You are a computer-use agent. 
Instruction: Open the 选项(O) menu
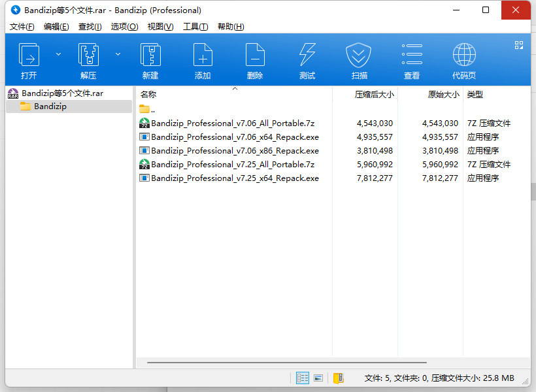124,27
